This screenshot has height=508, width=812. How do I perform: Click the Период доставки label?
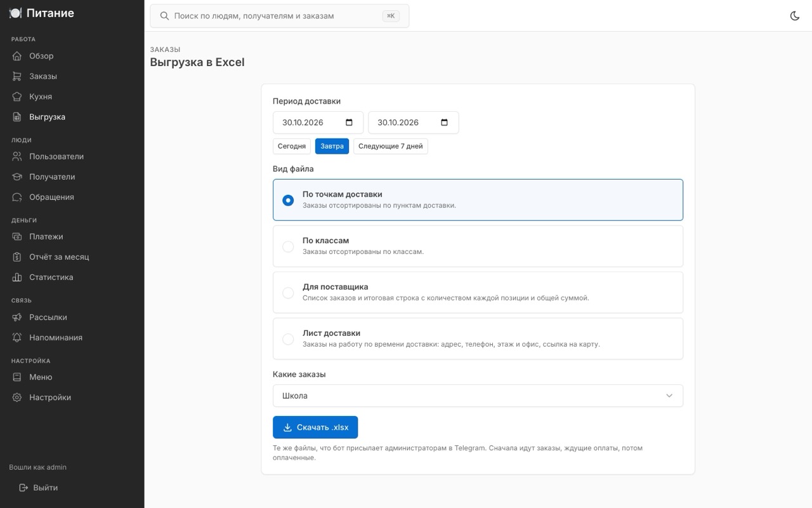[306, 101]
